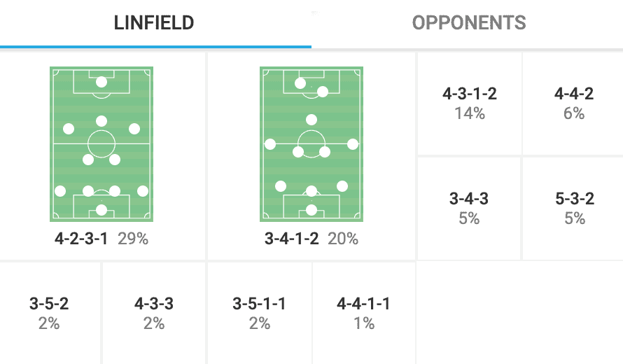Screen dimensions: 623x364
Task: Choose the 5-3-2 formation tile
Action: tap(573, 208)
